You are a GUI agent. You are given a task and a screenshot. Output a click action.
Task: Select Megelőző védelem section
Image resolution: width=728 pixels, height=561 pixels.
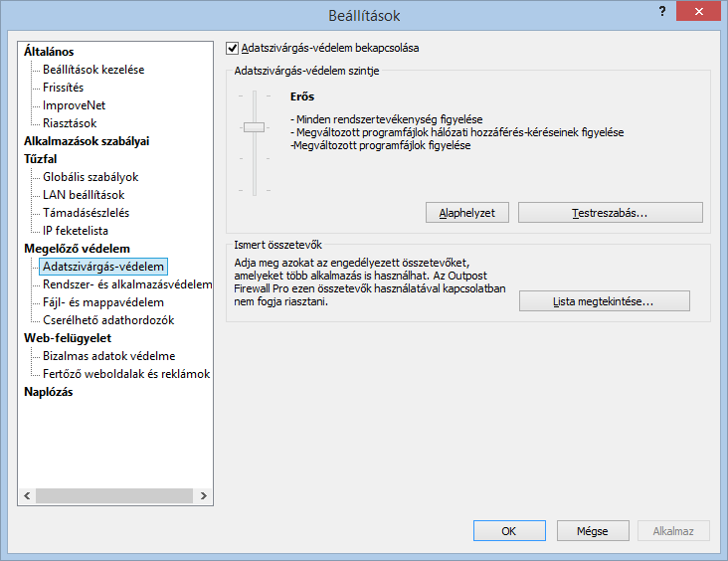77,249
